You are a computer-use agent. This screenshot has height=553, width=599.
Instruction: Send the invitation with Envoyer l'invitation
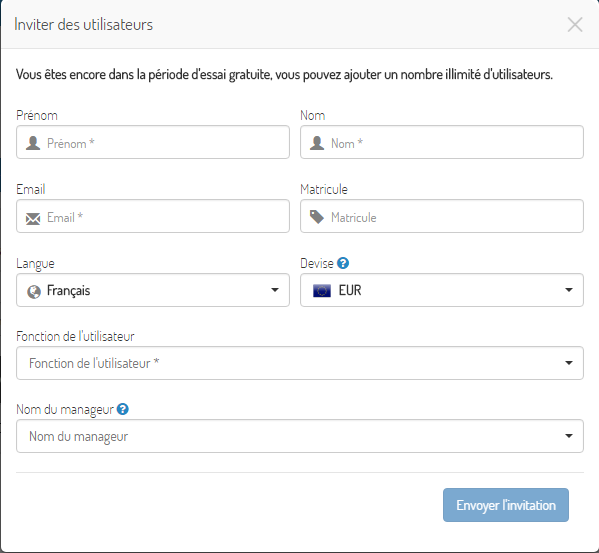[506, 505]
